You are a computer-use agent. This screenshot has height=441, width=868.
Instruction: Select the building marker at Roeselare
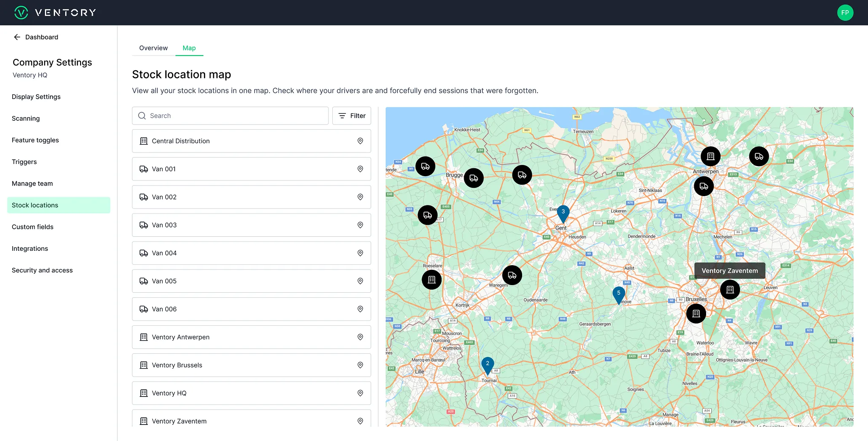(431, 280)
